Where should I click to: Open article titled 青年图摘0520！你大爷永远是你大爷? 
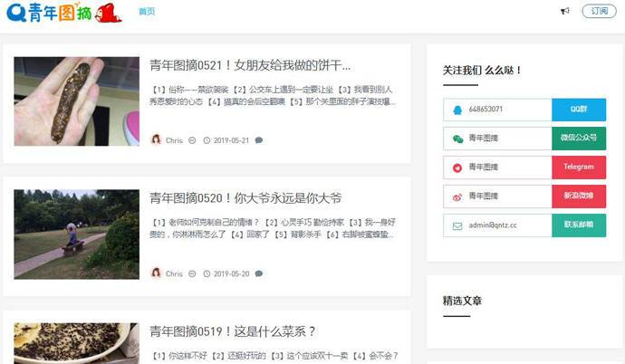coord(245,198)
